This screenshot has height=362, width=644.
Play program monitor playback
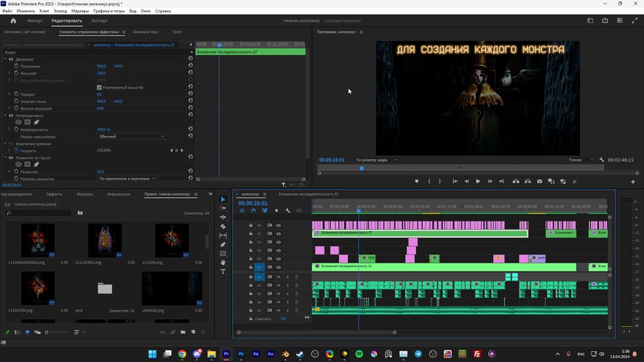(x=478, y=181)
